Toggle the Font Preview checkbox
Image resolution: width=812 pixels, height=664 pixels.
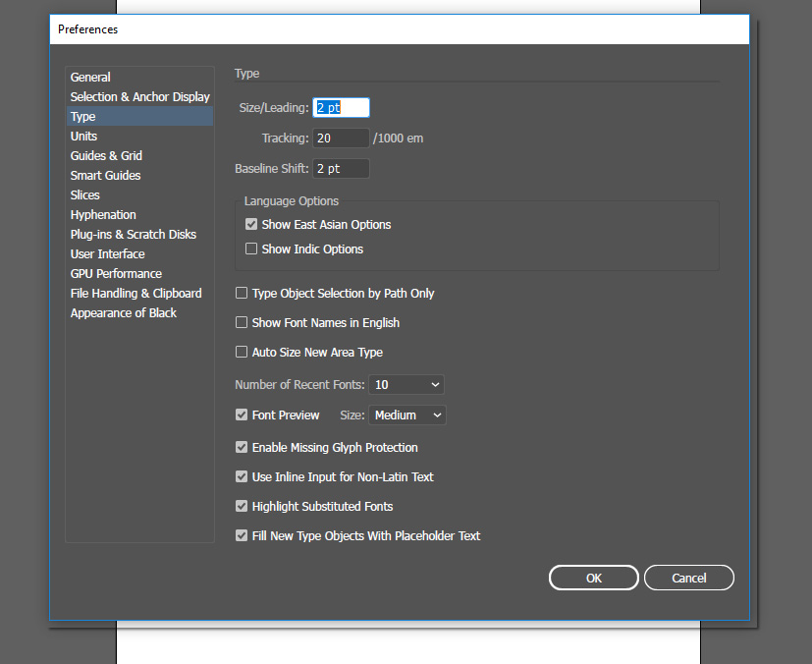pyautogui.click(x=242, y=415)
